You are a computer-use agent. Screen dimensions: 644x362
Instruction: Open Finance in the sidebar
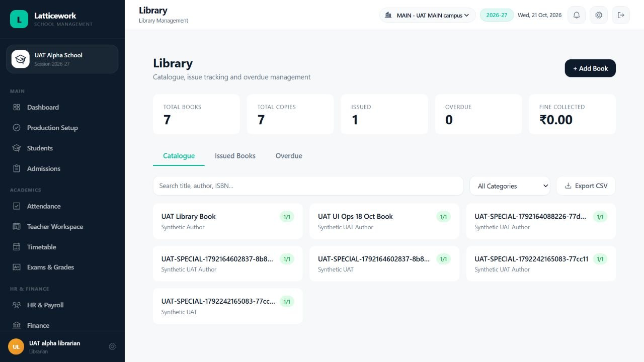62,325
